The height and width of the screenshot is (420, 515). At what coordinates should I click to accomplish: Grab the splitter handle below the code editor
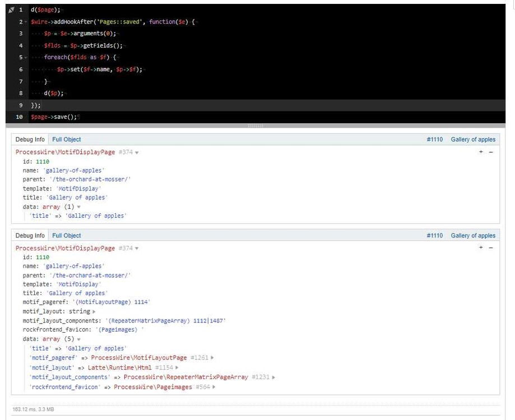click(x=256, y=126)
